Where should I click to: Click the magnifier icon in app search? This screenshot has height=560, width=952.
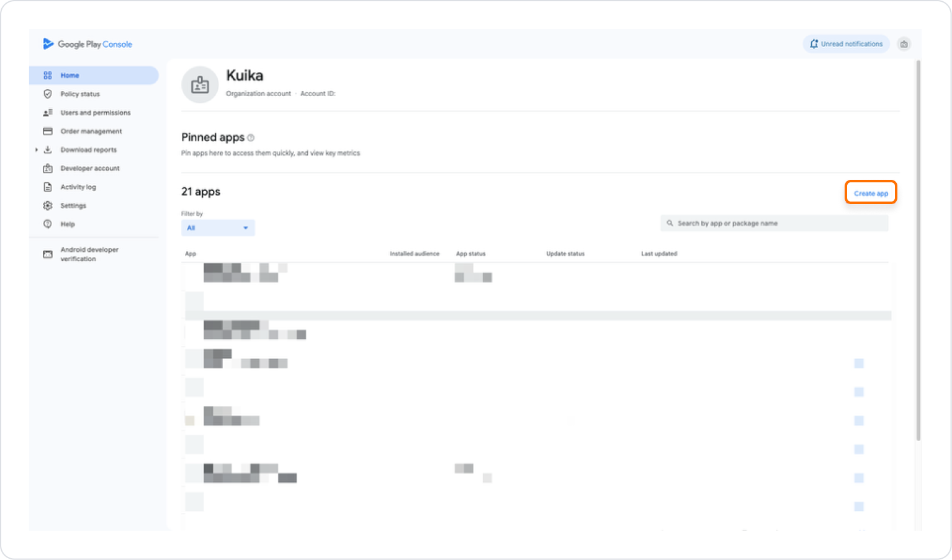[x=670, y=223]
